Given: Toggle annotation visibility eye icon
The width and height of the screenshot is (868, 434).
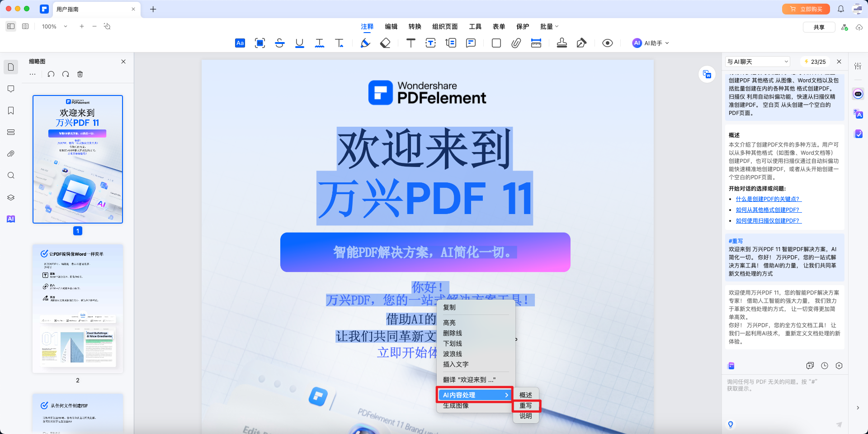Looking at the screenshot, I should click(x=608, y=43).
